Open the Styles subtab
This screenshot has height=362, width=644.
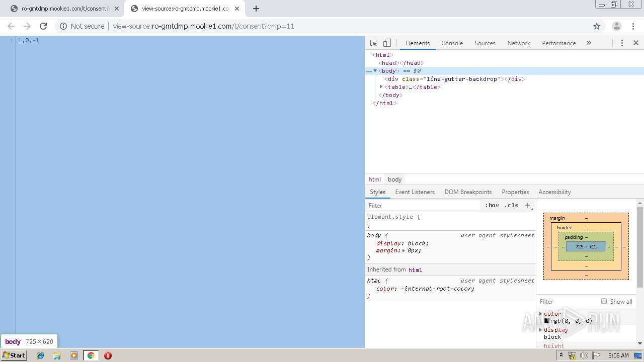click(x=377, y=192)
